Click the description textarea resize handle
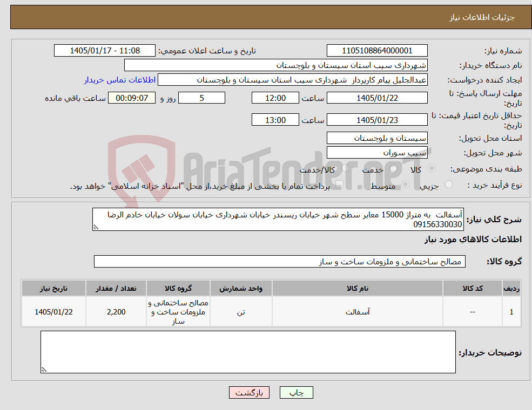532x410 pixels. 96,227
